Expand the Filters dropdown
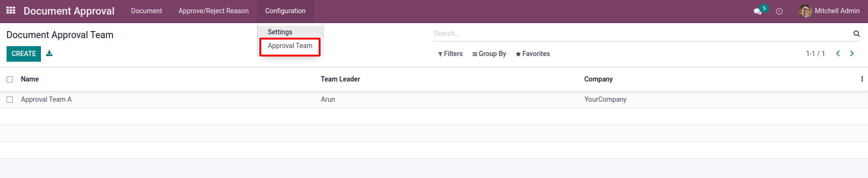Screen dimensions: 868x178 450,54
